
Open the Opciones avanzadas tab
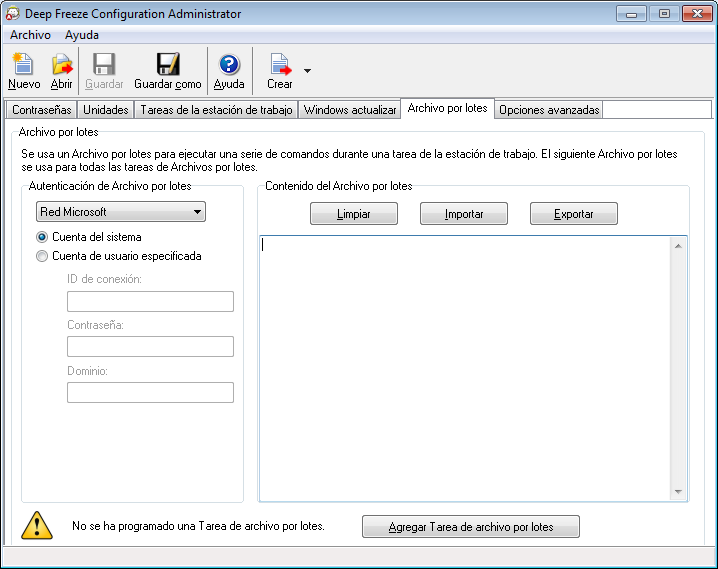pyautogui.click(x=549, y=110)
